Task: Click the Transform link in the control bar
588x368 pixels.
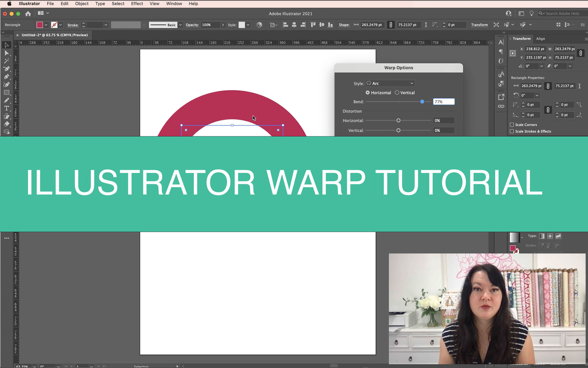Action: pos(479,25)
